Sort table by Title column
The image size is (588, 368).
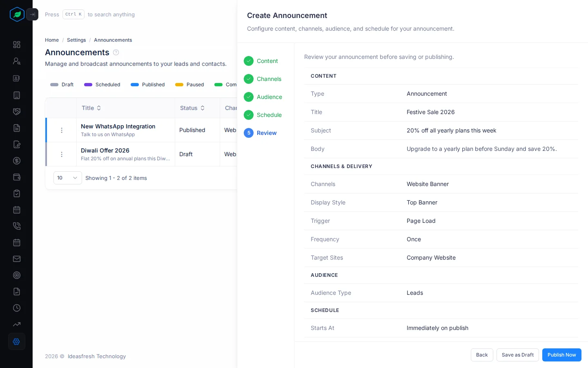tap(91, 108)
